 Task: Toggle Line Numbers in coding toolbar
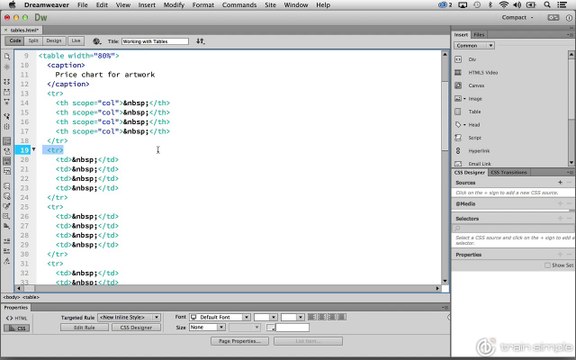point(7,141)
